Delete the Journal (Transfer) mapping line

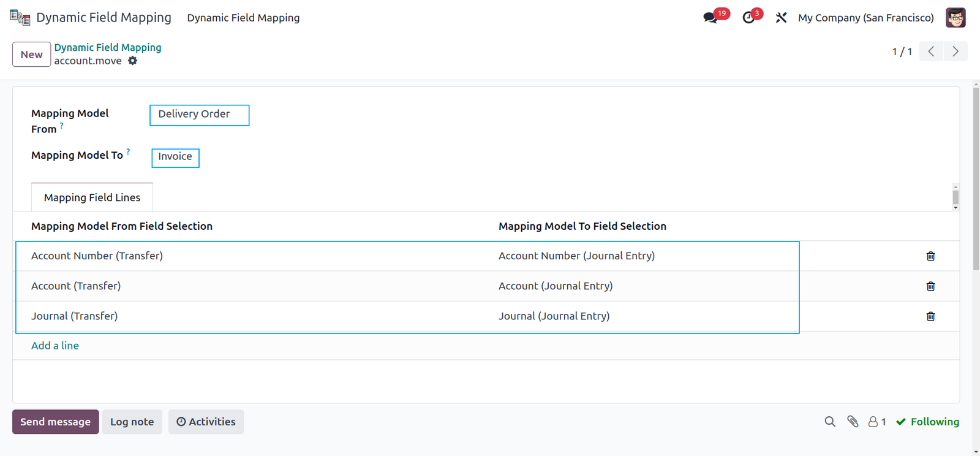930,316
